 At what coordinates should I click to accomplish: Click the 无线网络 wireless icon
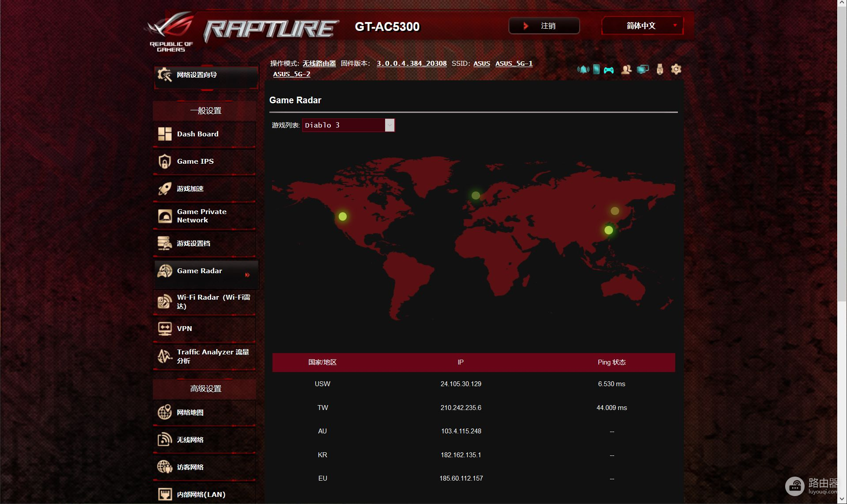165,440
